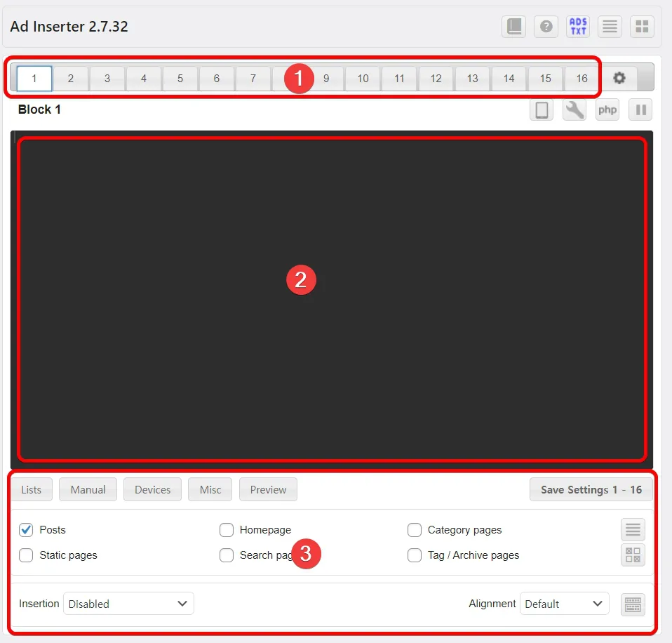Switch to block tab 7
This screenshot has height=643, width=672.
click(253, 79)
